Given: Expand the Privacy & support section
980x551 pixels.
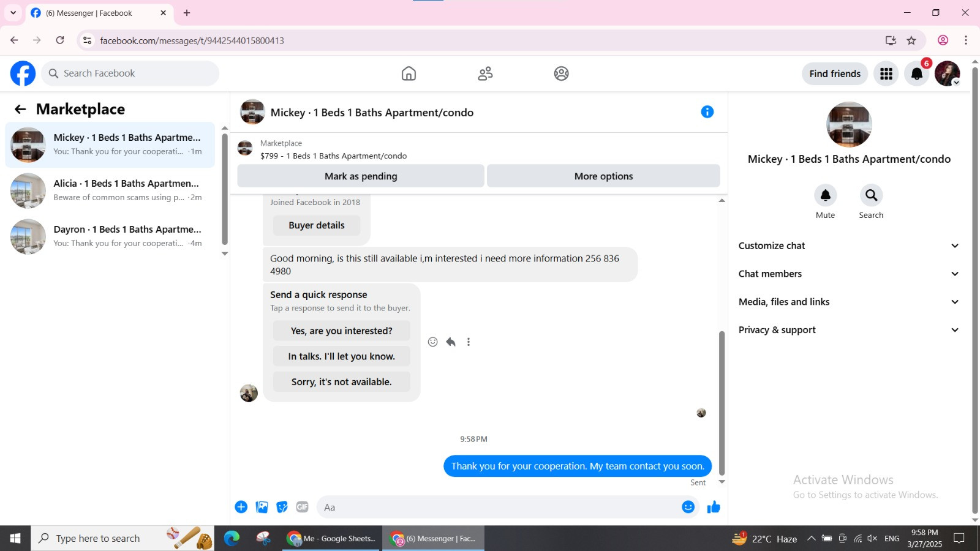Looking at the screenshot, I should 849,330.
